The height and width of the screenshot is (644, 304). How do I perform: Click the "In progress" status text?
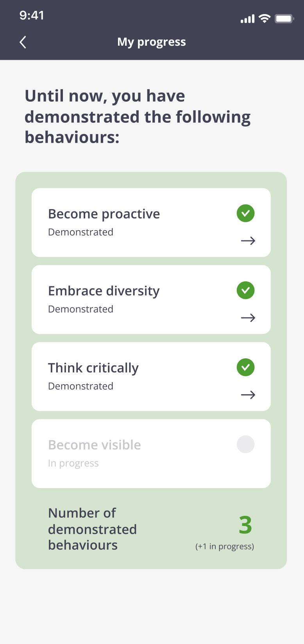click(x=73, y=463)
